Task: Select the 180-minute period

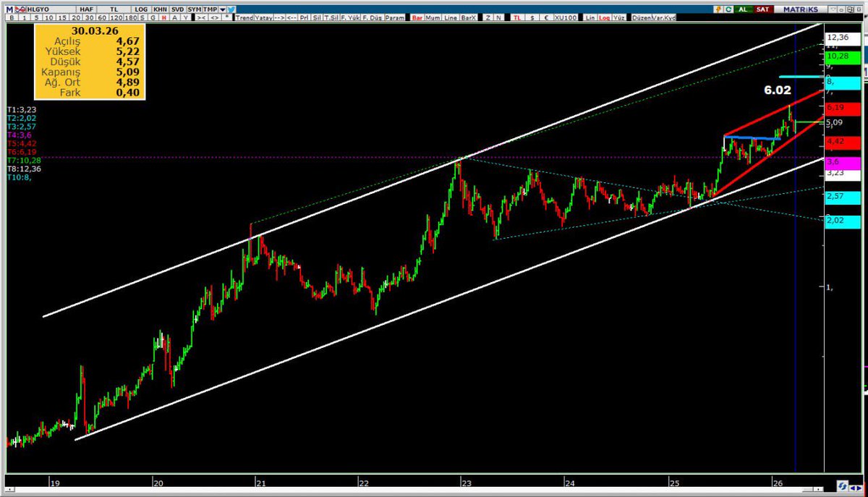Action: point(131,17)
